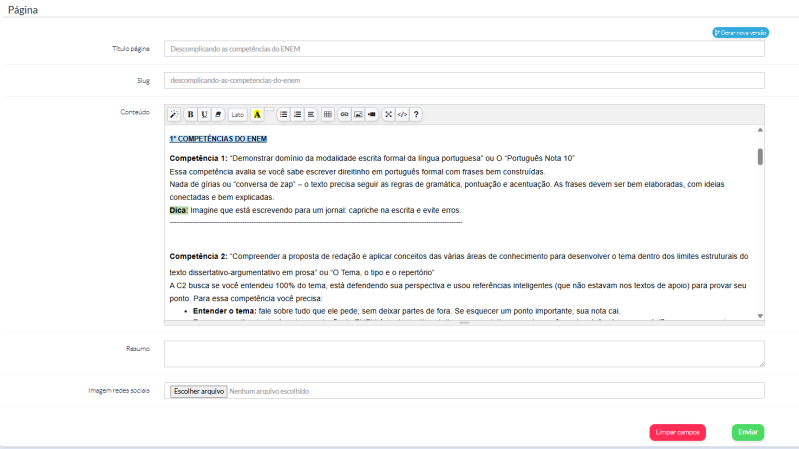Apply the yellow highlight color A button

point(257,115)
